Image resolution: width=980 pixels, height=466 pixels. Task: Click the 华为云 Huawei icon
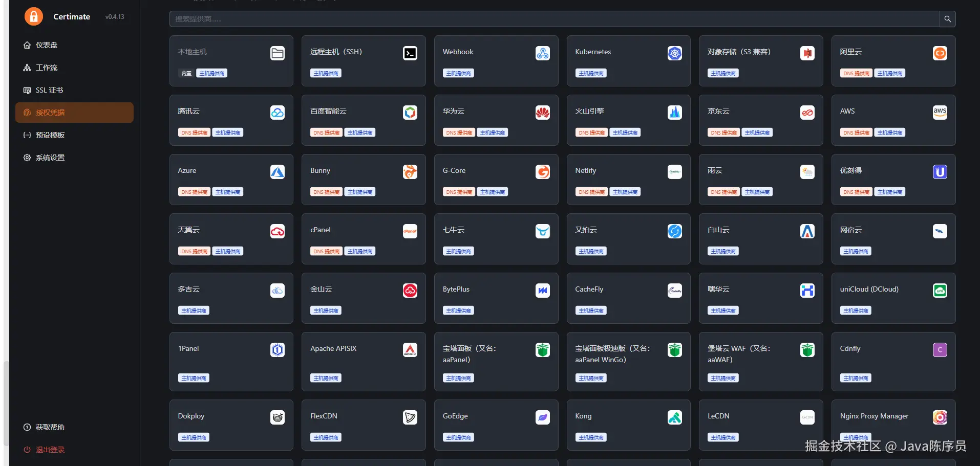543,113
